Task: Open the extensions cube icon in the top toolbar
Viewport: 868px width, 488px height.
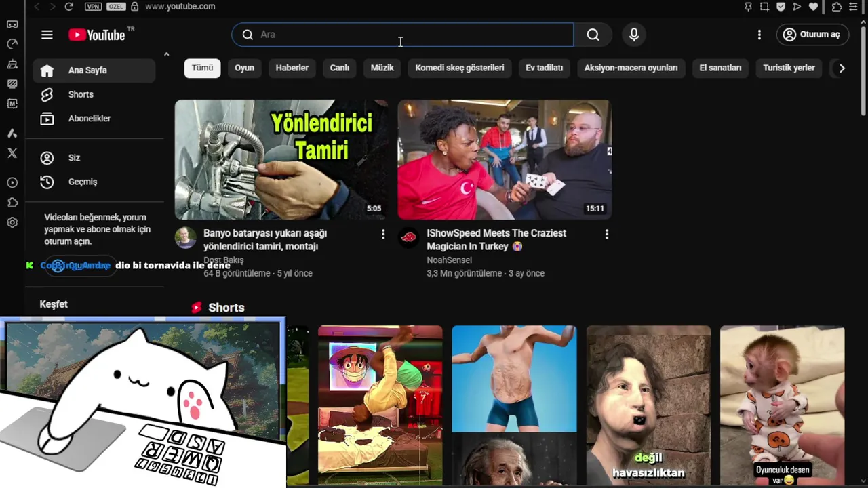Action: pyautogui.click(x=837, y=7)
